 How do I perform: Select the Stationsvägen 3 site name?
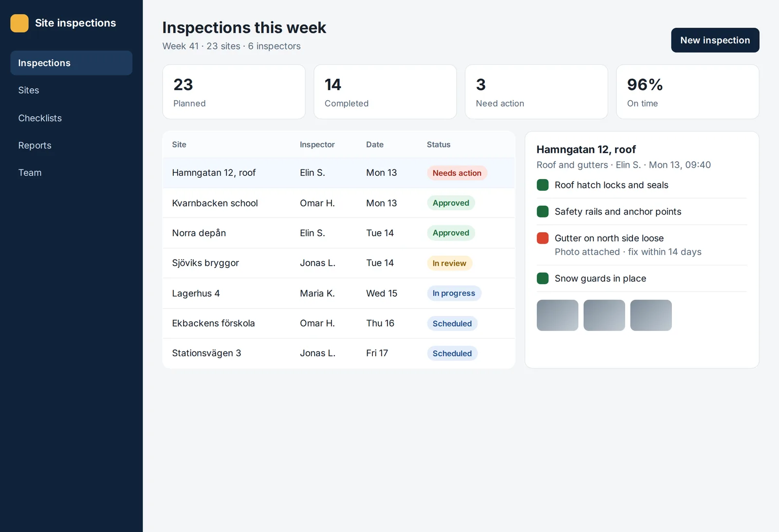coord(206,353)
